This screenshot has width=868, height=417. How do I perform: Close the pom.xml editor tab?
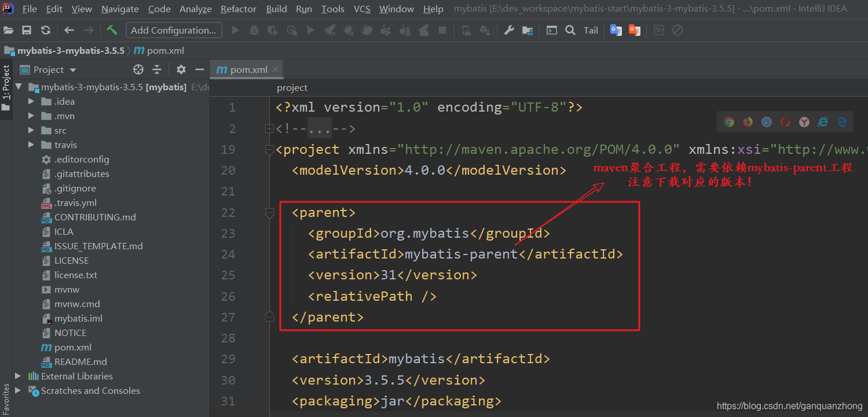coord(275,69)
